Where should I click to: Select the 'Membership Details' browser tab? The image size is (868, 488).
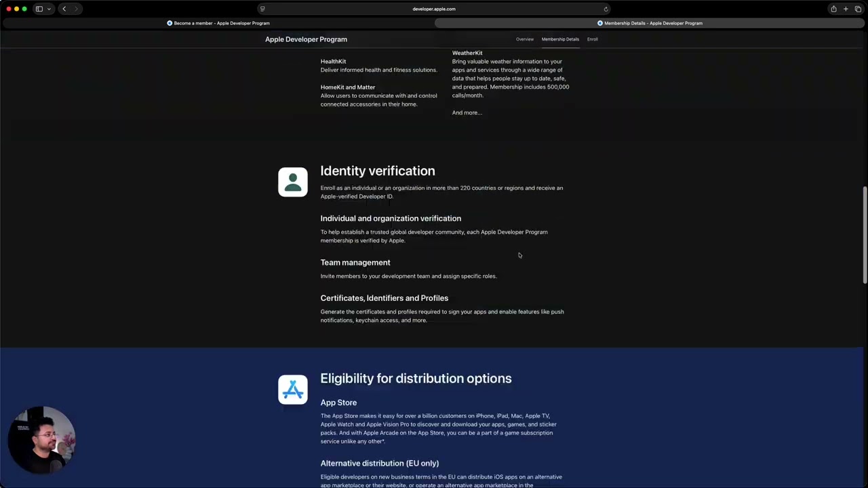650,23
